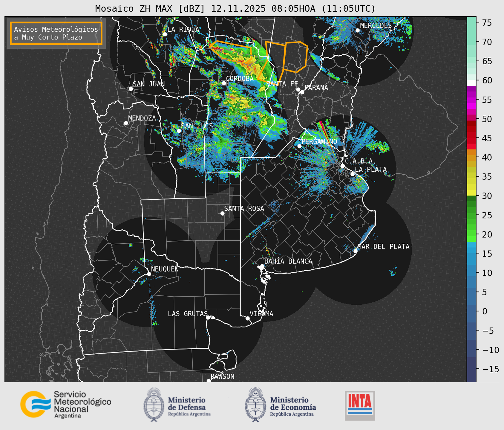Click the LA RIOJA city marker dot
This screenshot has width=504, height=430.
coord(165,34)
